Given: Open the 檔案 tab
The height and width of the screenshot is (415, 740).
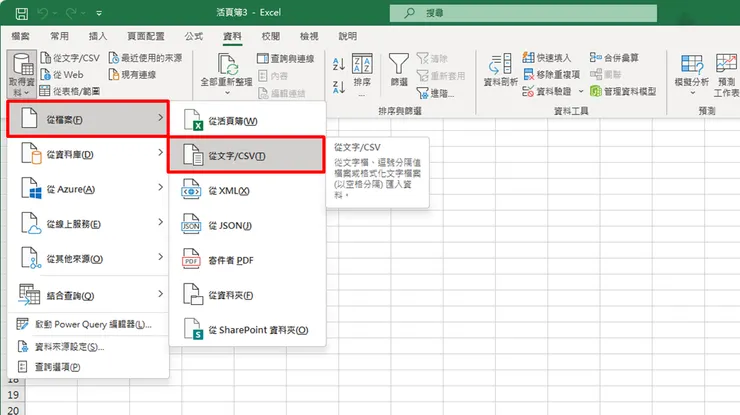Looking at the screenshot, I should click(20, 36).
